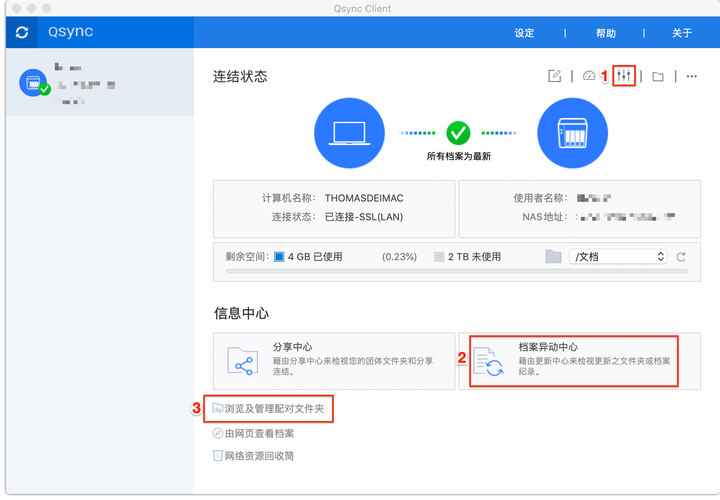
Task: Click the 连结状态 heading
Action: coord(240,76)
